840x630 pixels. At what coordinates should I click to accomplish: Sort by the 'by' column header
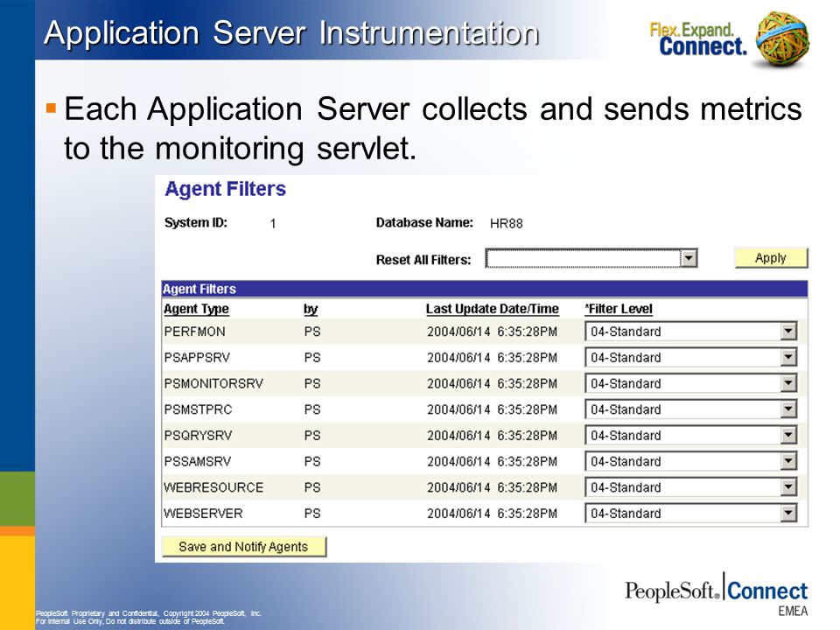(x=311, y=309)
